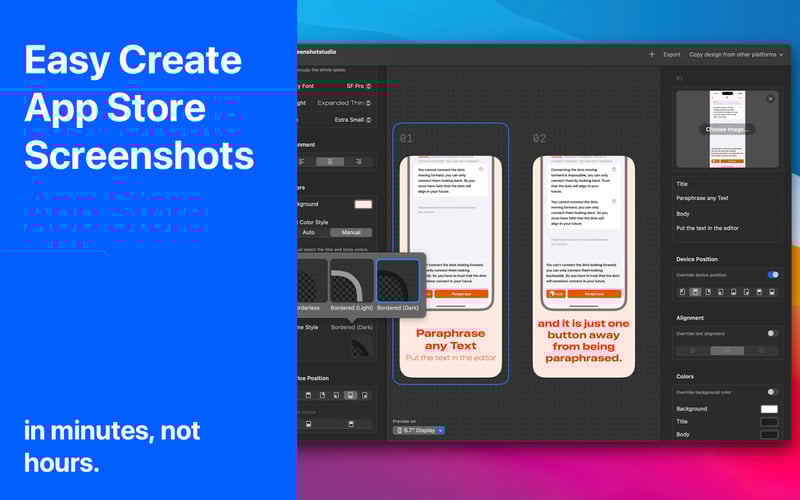800x500 pixels.
Task: Select the Borderless frame option
Action: [x=312, y=285]
